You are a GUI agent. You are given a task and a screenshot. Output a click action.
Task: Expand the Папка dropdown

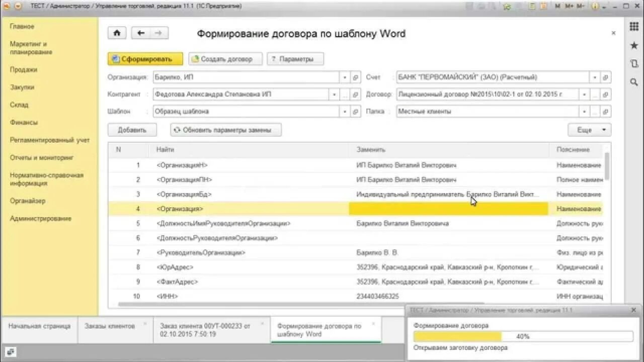tap(585, 112)
